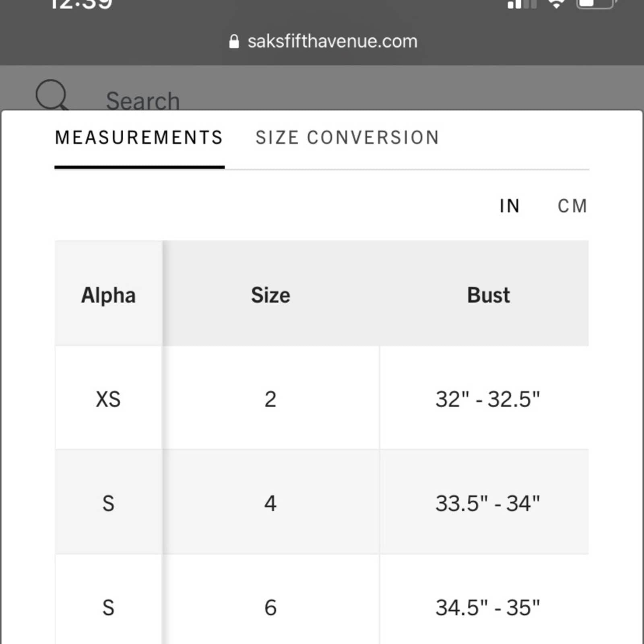Screen dimensions: 644x644
Task: Open the Size Conversion tab
Action: (347, 138)
